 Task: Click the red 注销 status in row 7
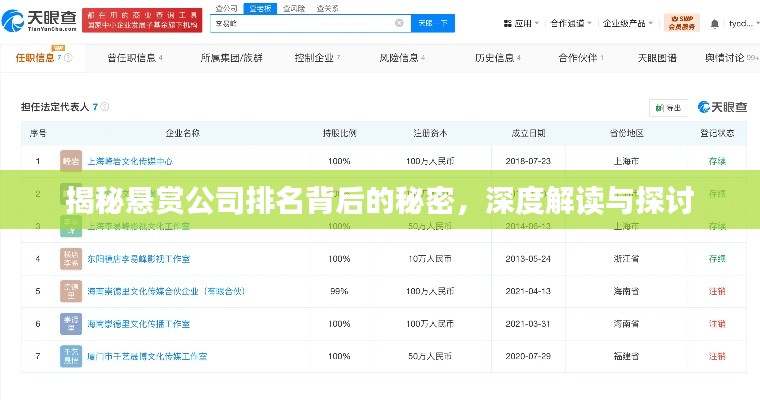(717, 356)
